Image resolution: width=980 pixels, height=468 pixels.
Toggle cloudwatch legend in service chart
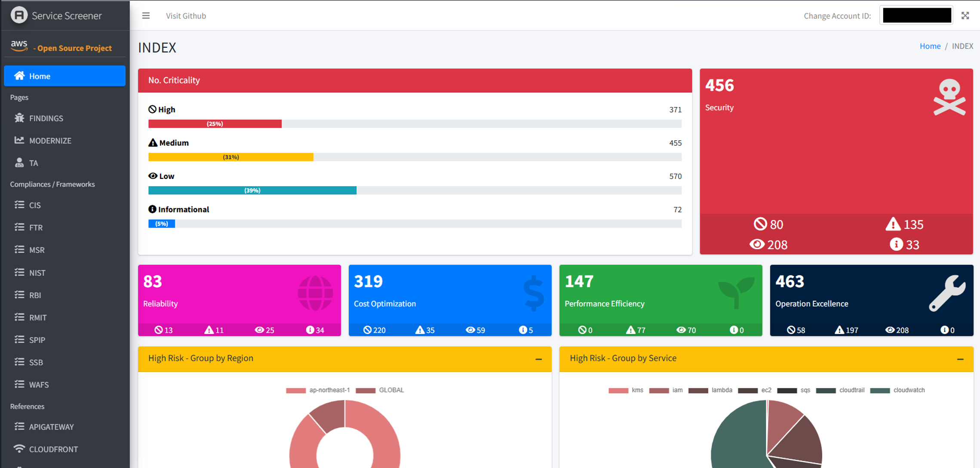897,390
